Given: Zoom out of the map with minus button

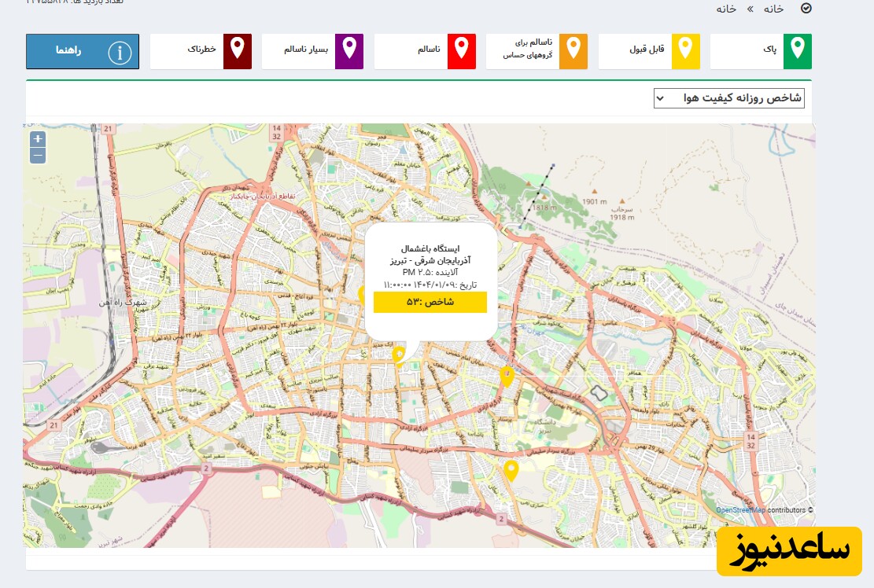Looking at the screenshot, I should [x=38, y=156].
